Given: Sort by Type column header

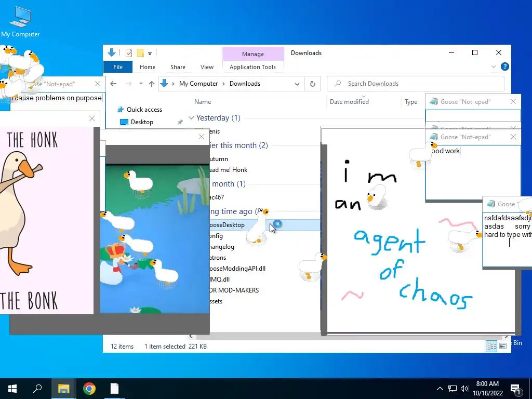Looking at the screenshot, I should click(x=411, y=102).
